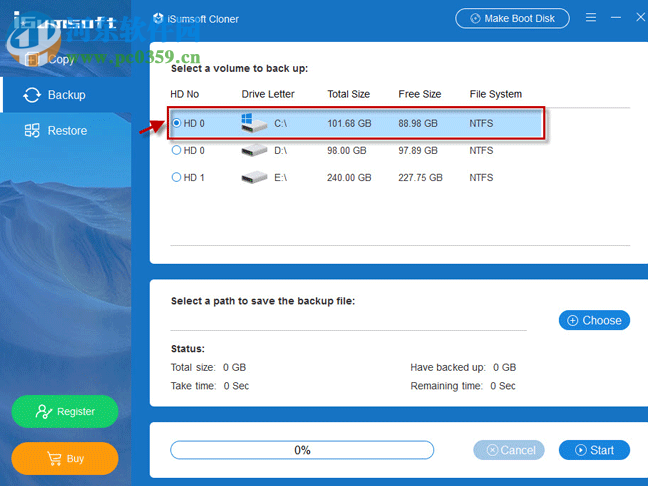Click the 0% progress bar
648x486 pixels.
pyautogui.click(x=302, y=450)
